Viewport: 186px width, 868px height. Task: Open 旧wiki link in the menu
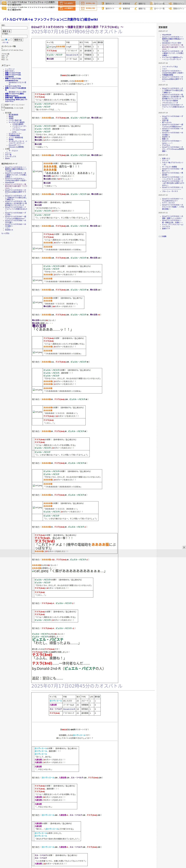coord(7,158)
